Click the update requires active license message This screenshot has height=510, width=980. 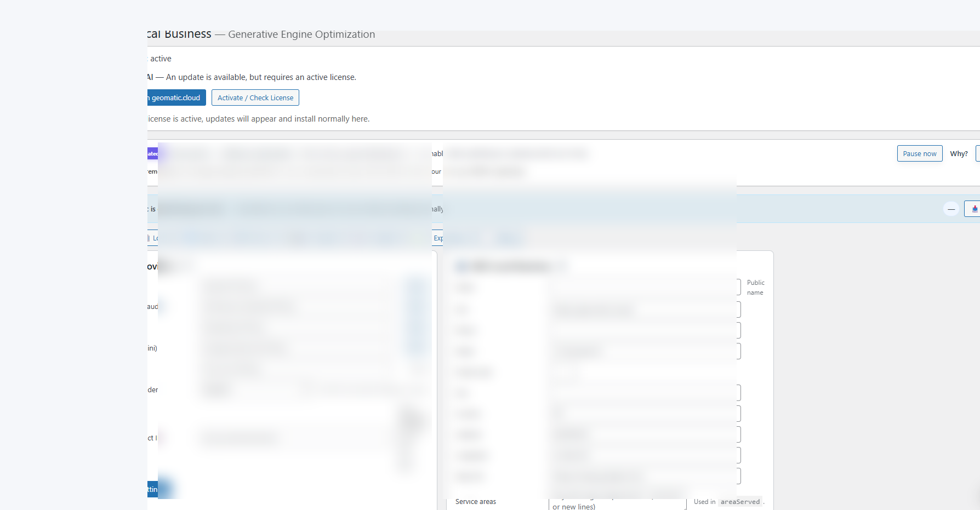tap(252, 77)
